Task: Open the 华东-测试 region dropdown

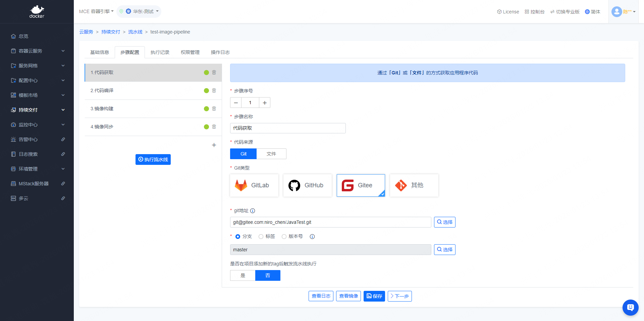Action: pyautogui.click(x=139, y=11)
